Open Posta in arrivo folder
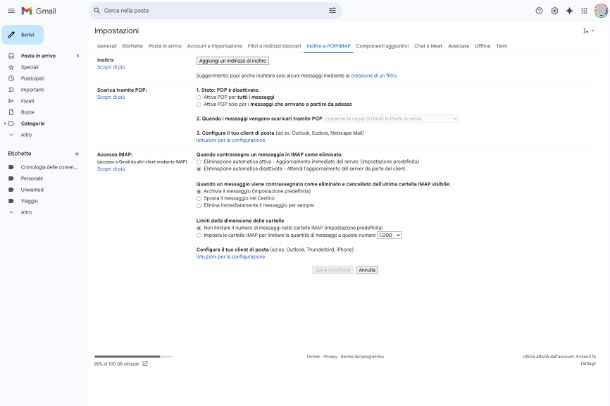 click(x=38, y=56)
